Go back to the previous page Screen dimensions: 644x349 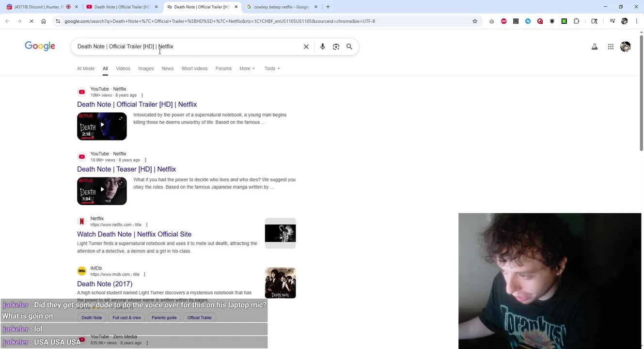tap(7, 21)
